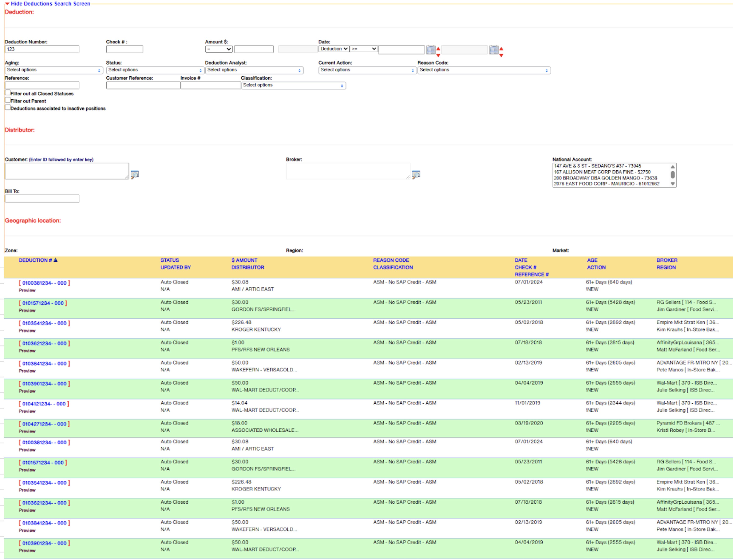This screenshot has width=733, height=560.
Task: Click the Broker lookup search icon
Action: (x=416, y=174)
